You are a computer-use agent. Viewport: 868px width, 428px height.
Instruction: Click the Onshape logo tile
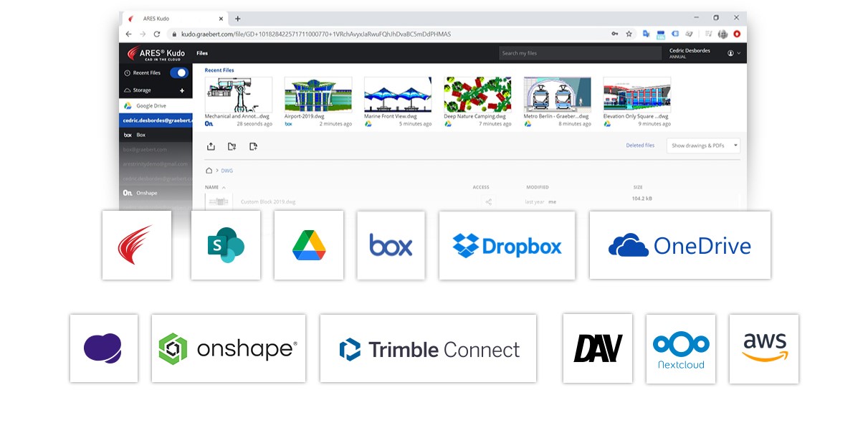(x=228, y=348)
